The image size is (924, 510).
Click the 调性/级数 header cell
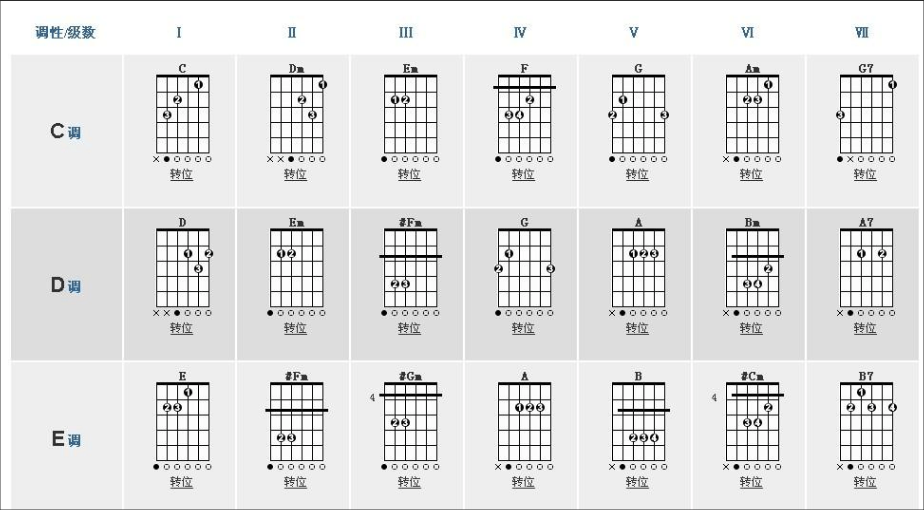65,32
